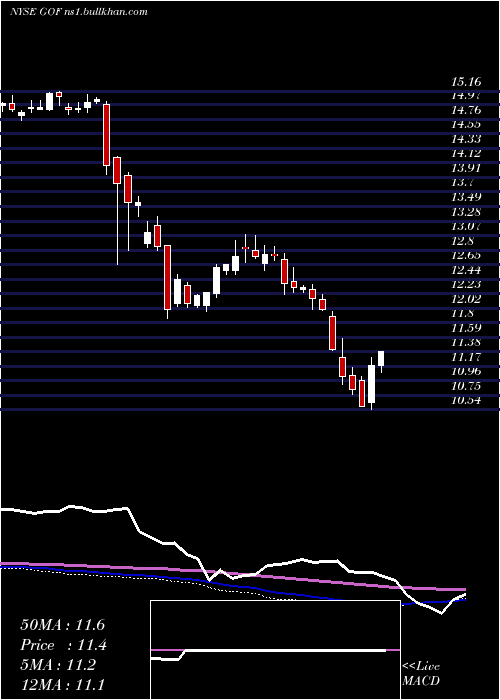Image resolution: width=500 pixels, height=700 pixels.
Task: Select the 10.96 price axis label
Action: [x=466, y=371]
